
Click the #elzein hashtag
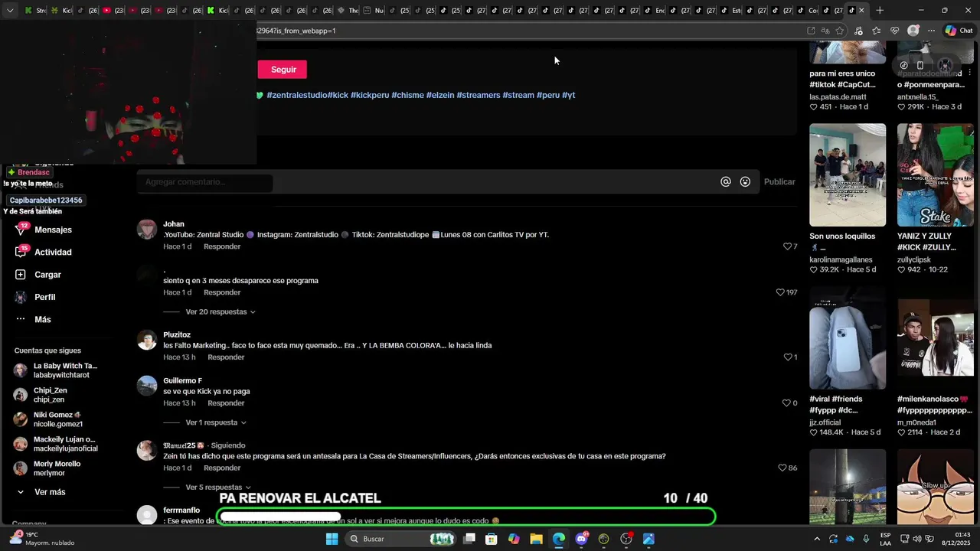point(440,95)
